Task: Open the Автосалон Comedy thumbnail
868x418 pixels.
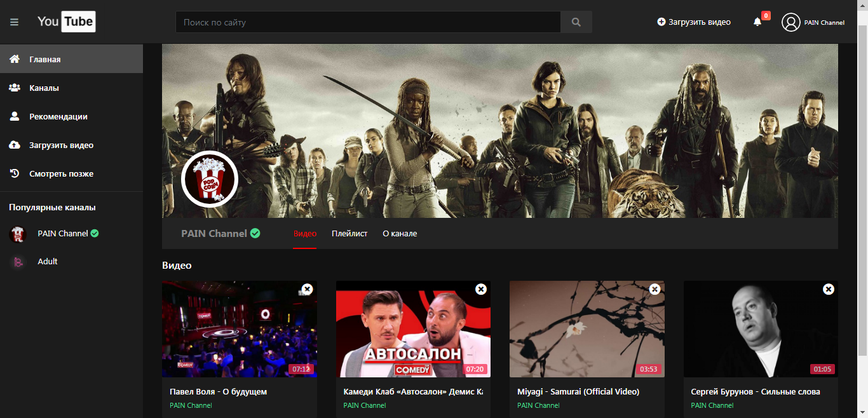Action: (413, 329)
